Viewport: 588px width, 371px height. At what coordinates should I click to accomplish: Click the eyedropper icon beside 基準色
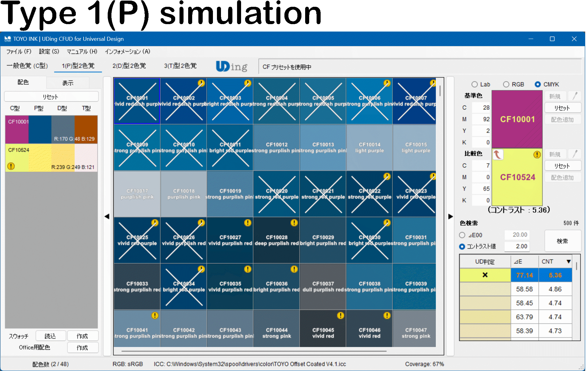(575, 96)
